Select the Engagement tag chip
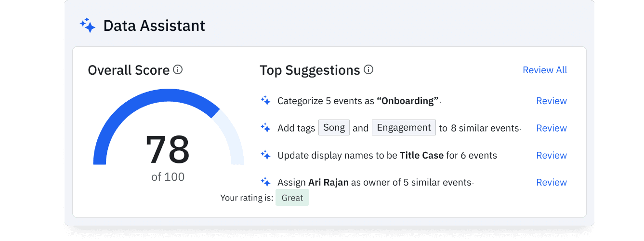644x241 pixels. [404, 128]
